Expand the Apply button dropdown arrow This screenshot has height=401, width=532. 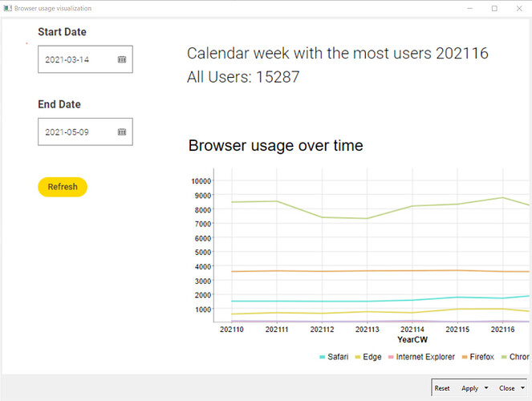pos(486,388)
